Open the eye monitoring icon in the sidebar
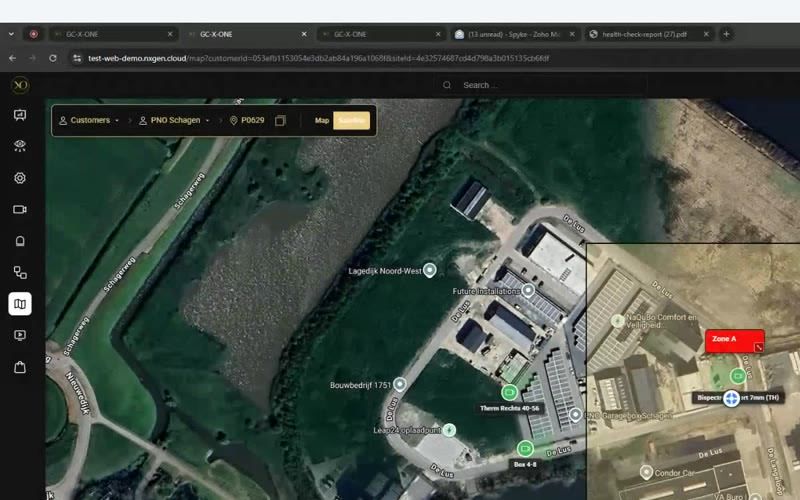800x500 pixels. coord(20,146)
